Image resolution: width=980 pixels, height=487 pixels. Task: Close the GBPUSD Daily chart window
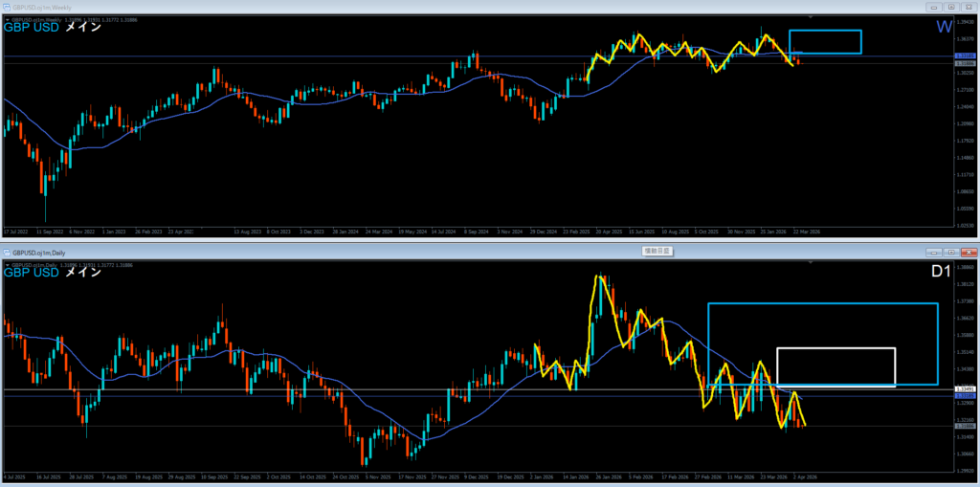968,253
